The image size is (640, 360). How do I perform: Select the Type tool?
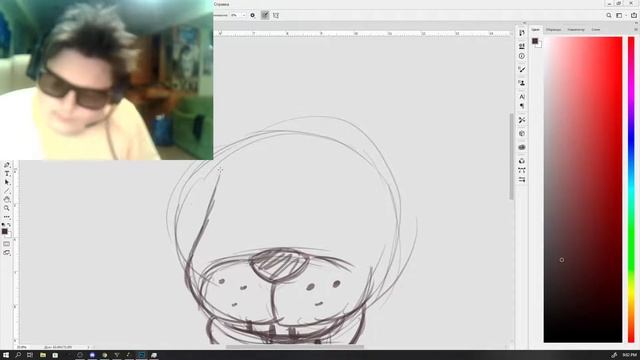click(7, 174)
